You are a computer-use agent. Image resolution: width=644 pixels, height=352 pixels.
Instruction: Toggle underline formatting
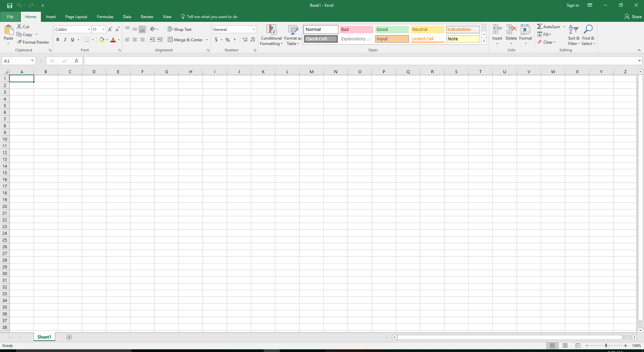pos(72,40)
